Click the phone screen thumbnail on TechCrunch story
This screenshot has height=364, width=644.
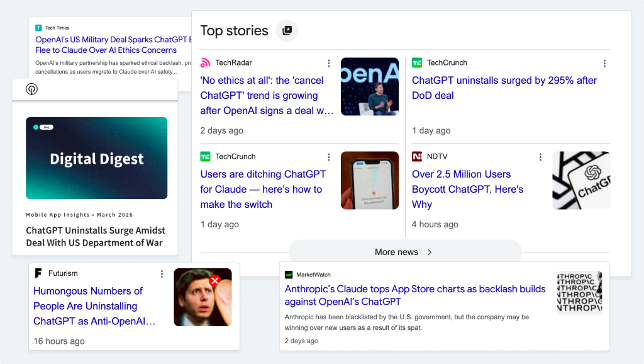(x=370, y=180)
